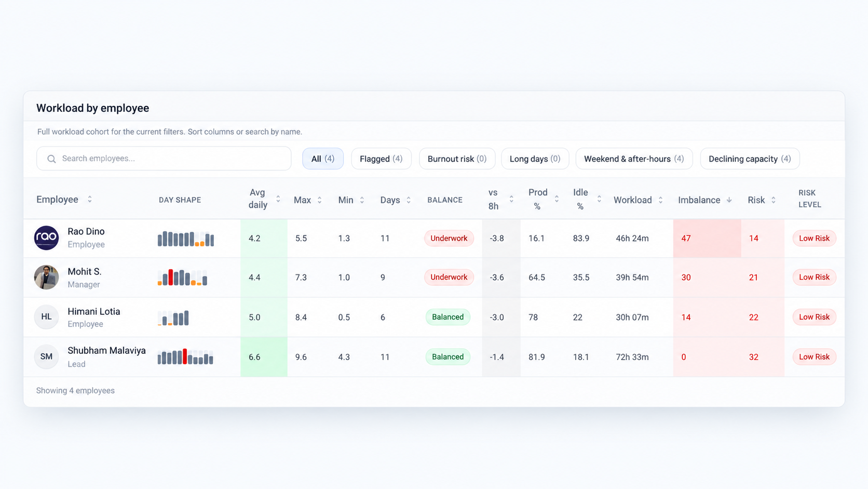View Himani Lotia's day shape chart
This screenshot has width=868, height=489.
(x=173, y=318)
